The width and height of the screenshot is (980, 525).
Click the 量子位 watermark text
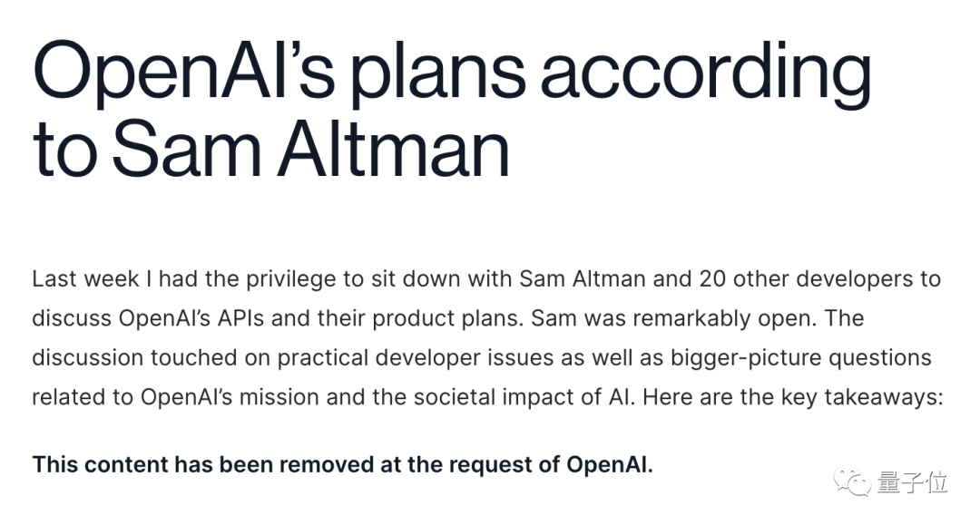[912, 483]
